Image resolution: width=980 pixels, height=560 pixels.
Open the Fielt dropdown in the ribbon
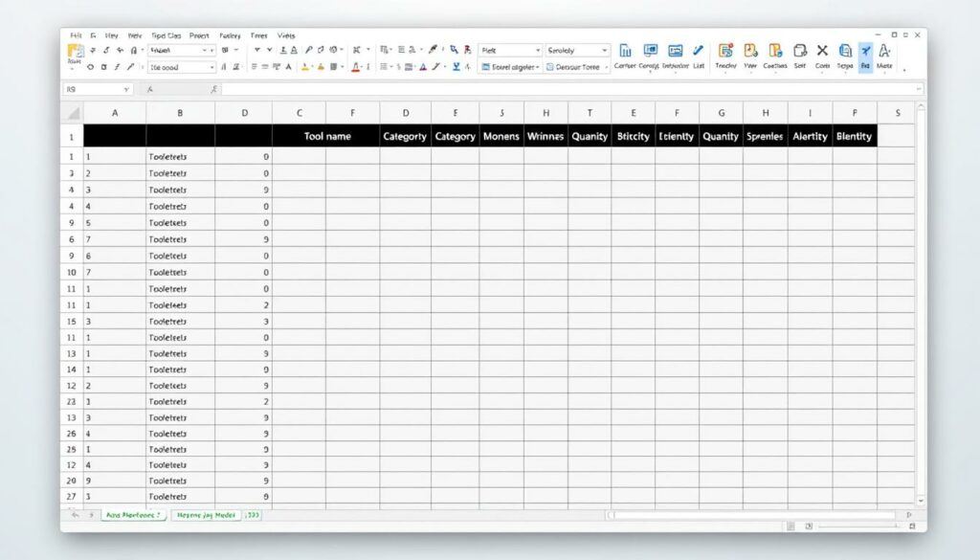510,50
